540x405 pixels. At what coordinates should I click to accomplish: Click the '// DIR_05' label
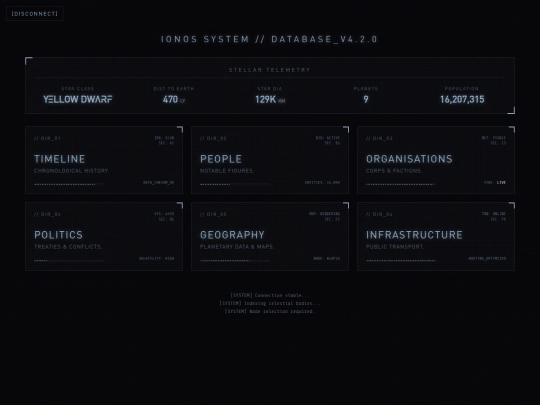(213, 215)
